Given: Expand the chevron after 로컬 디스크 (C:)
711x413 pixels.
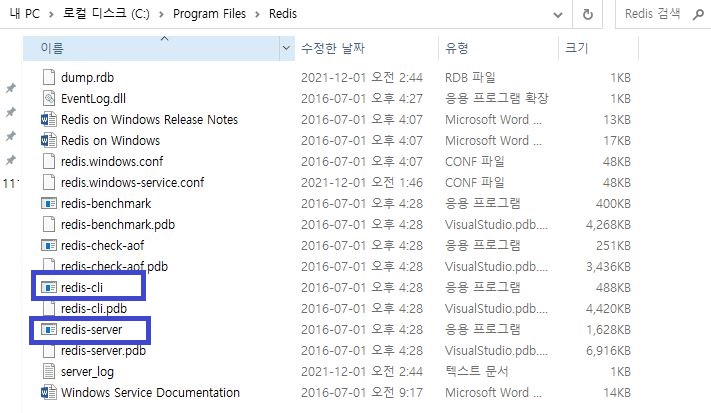Looking at the screenshot, I should point(161,15).
